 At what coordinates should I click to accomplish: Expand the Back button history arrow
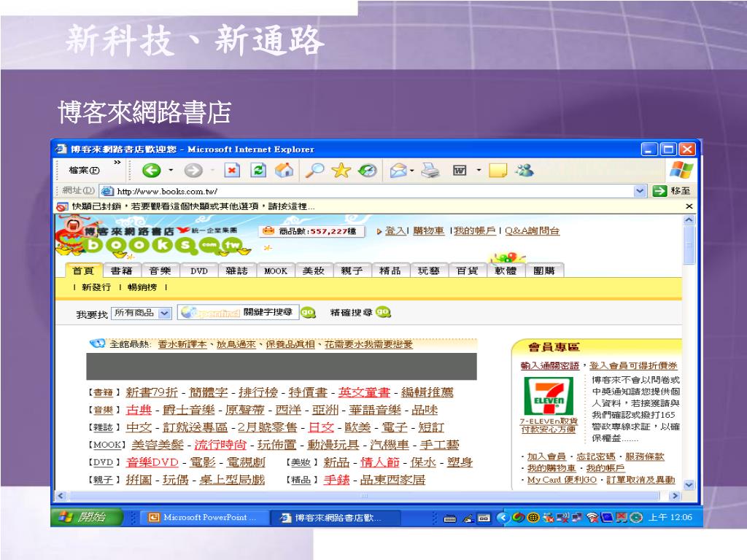(171, 170)
